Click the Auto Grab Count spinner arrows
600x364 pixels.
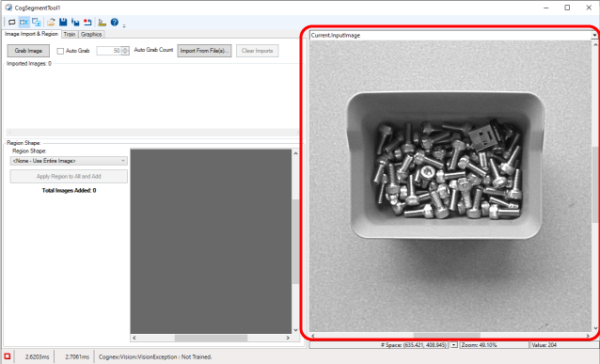(125, 51)
